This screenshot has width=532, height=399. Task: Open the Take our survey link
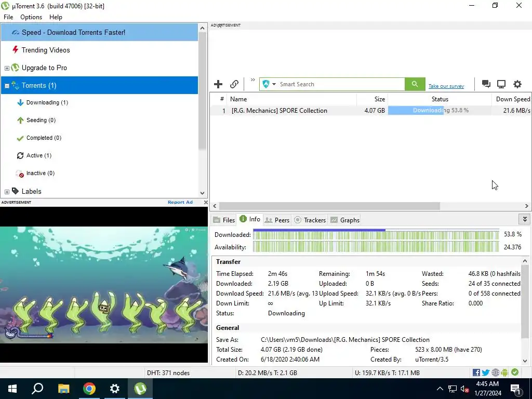coord(446,86)
